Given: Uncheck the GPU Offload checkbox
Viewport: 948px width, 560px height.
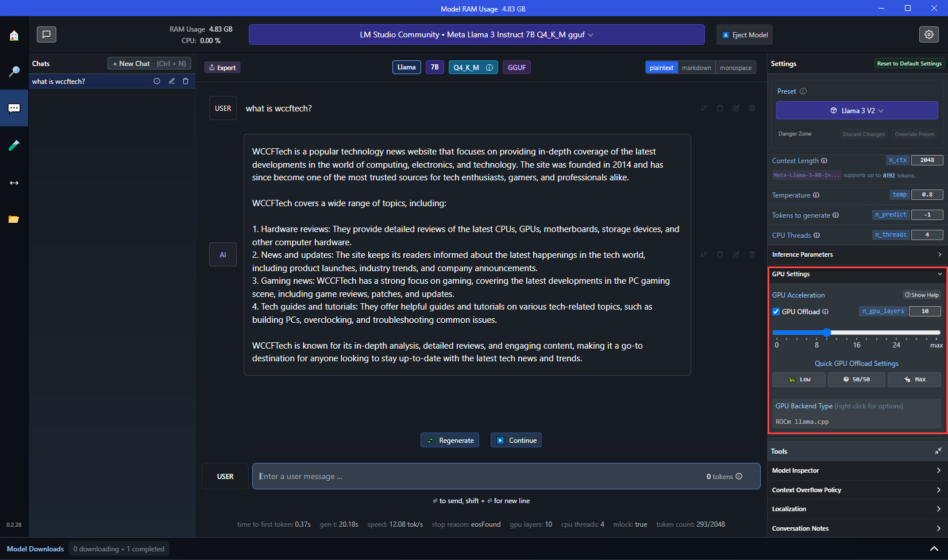Looking at the screenshot, I should pyautogui.click(x=776, y=312).
